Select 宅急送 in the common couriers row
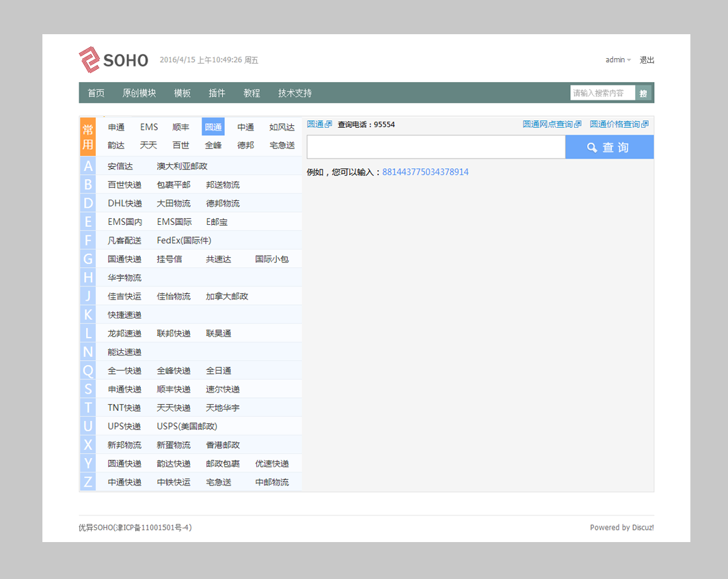728x579 pixels. [x=282, y=146]
